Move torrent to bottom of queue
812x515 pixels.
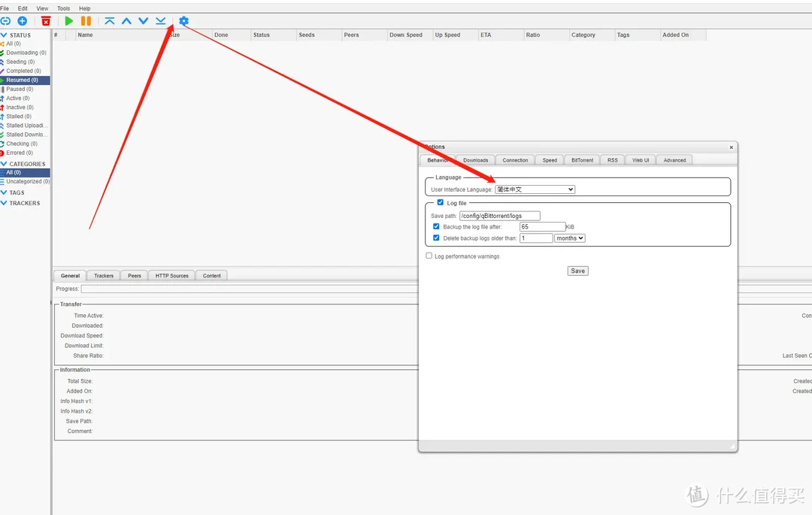coord(160,21)
